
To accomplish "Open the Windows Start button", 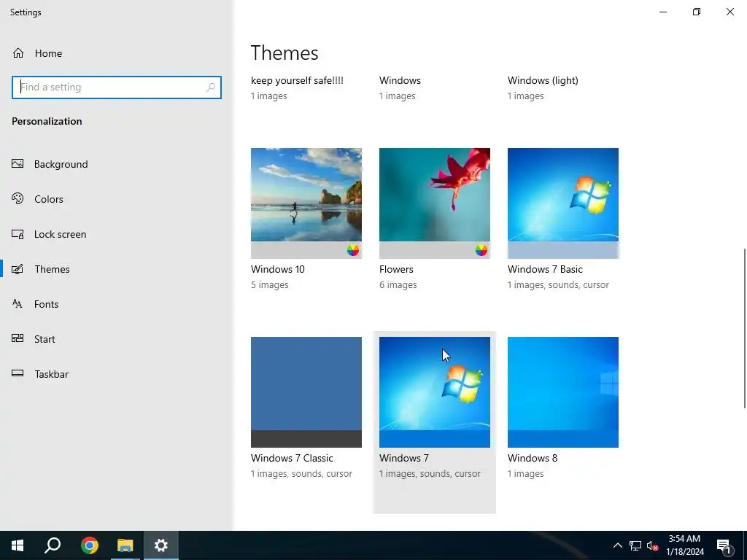I will [x=18, y=545].
